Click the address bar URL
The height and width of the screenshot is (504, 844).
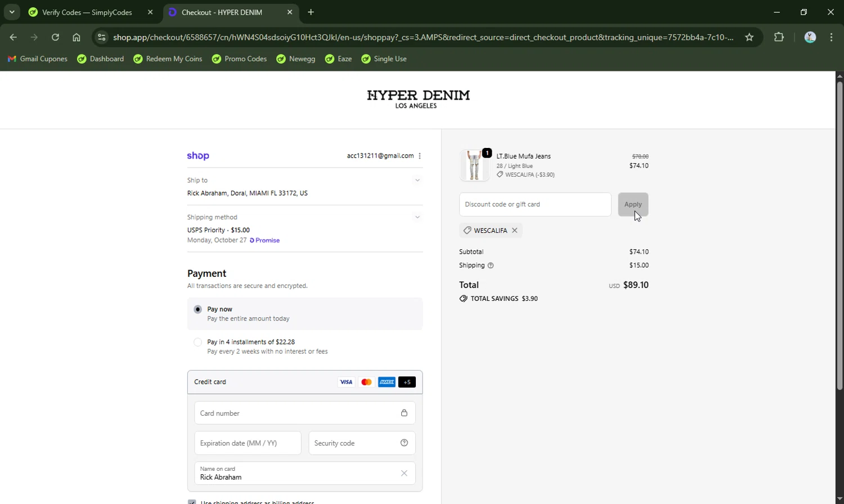[423, 37]
